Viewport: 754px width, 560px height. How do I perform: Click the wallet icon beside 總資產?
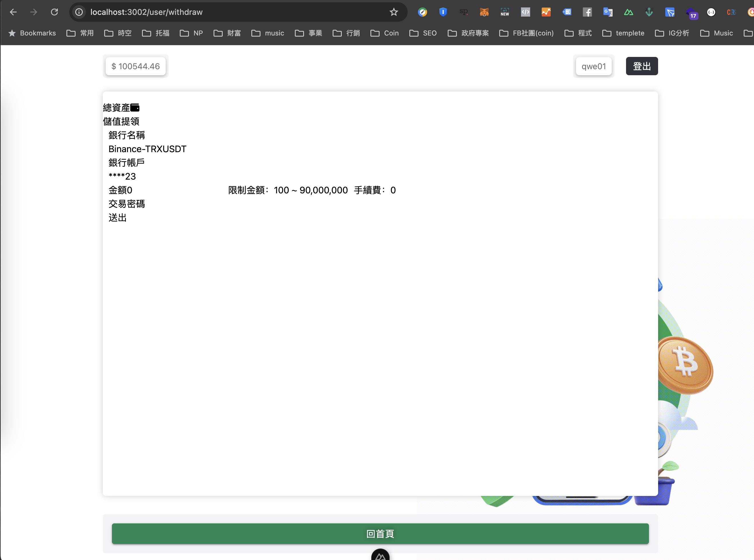(x=135, y=108)
